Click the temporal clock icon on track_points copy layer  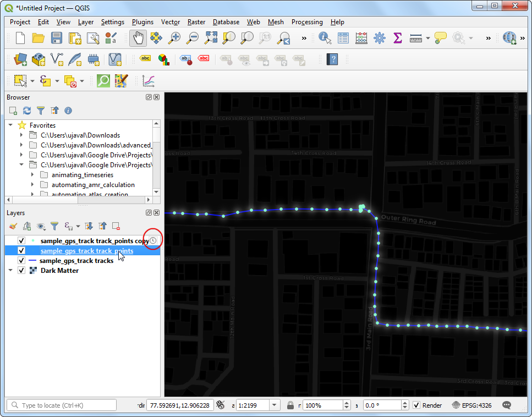point(153,240)
